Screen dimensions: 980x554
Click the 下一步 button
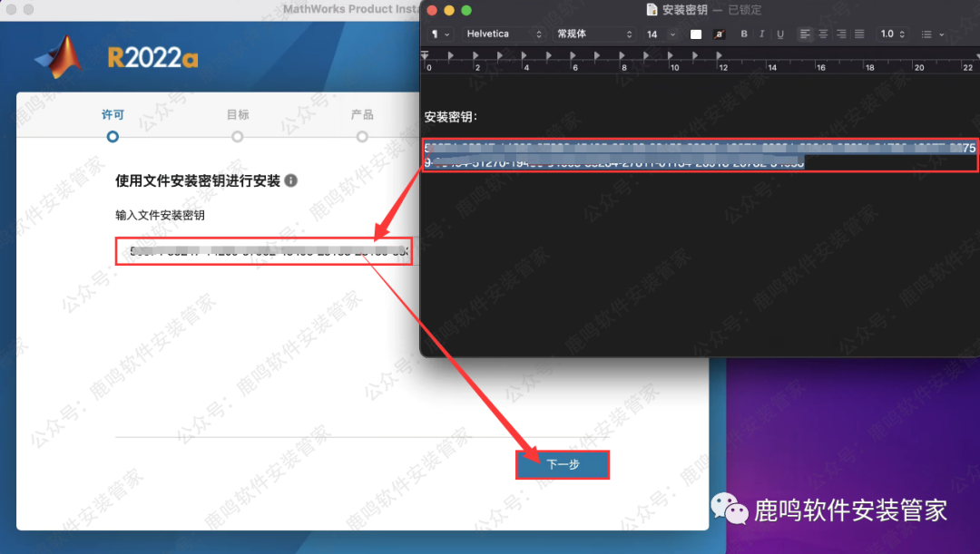tap(563, 464)
